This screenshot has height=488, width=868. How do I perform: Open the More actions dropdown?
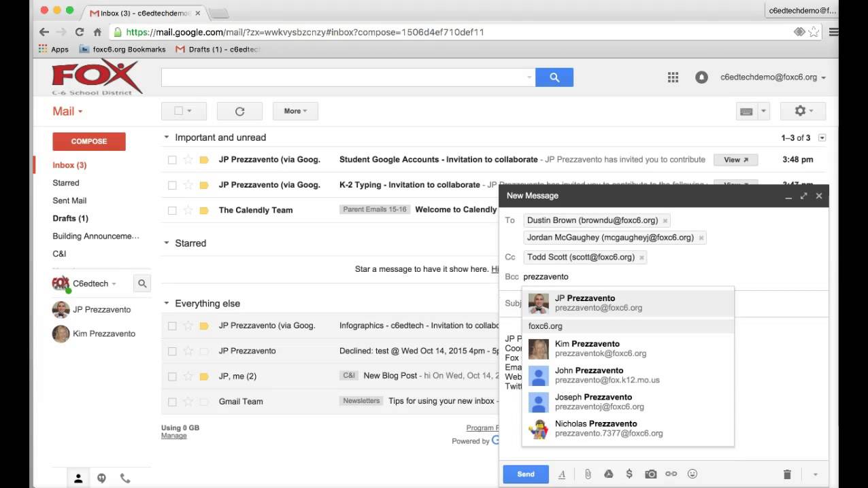(295, 111)
